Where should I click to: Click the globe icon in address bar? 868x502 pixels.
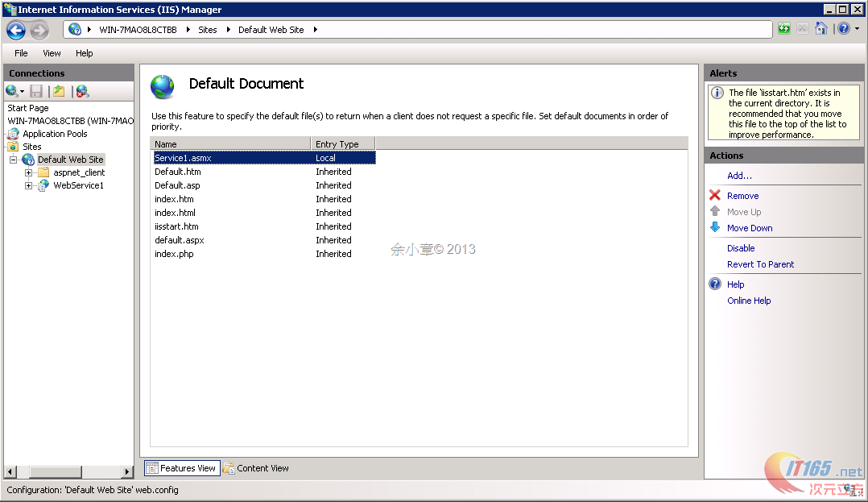pyautogui.click(x=75, y=29)
